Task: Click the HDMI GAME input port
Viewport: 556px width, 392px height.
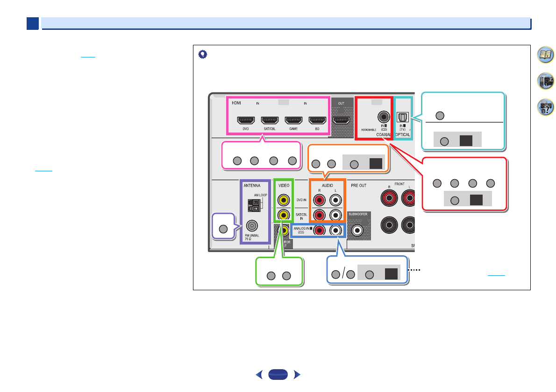Action: tap(293, 120)
